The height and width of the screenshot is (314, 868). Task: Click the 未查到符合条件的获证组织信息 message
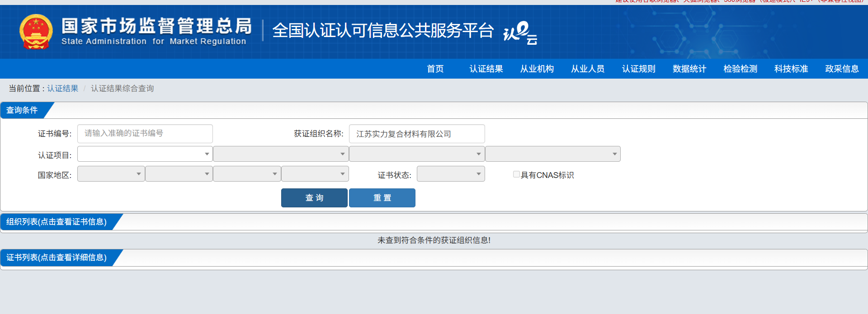pyautogui.click(x=434, y=240)
